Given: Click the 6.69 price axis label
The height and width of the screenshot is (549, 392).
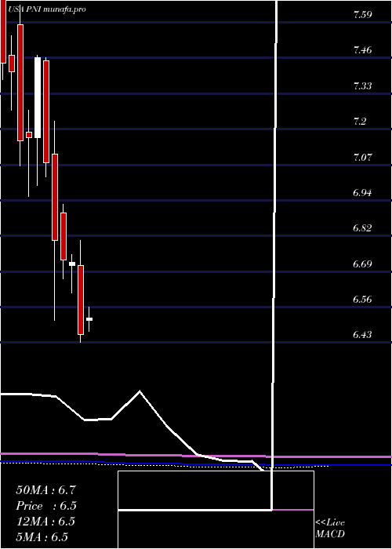Looking at the screenshot, I should point(362,264).
